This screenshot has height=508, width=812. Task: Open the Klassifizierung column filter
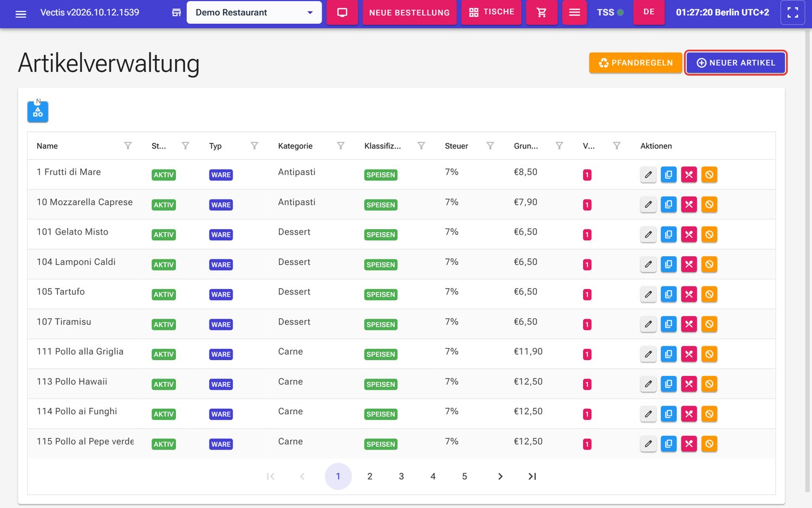pos(421,146)
